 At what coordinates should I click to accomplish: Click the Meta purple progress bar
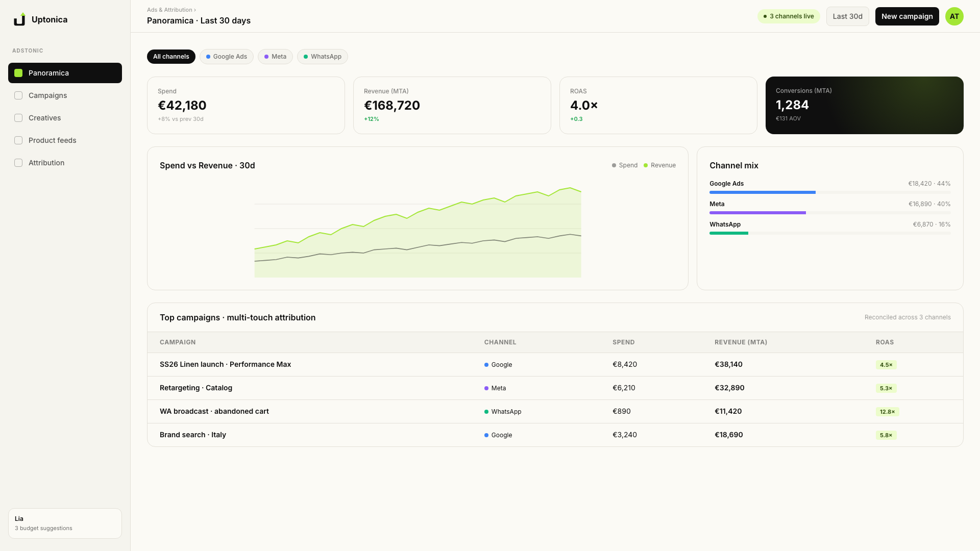pyautogui.click(x=757, y=213)
